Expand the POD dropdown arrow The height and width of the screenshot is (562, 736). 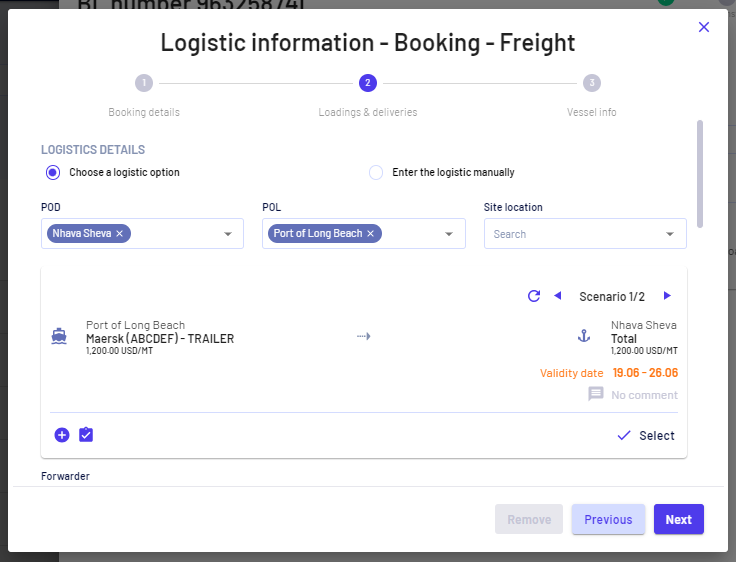tap(228, 234)
